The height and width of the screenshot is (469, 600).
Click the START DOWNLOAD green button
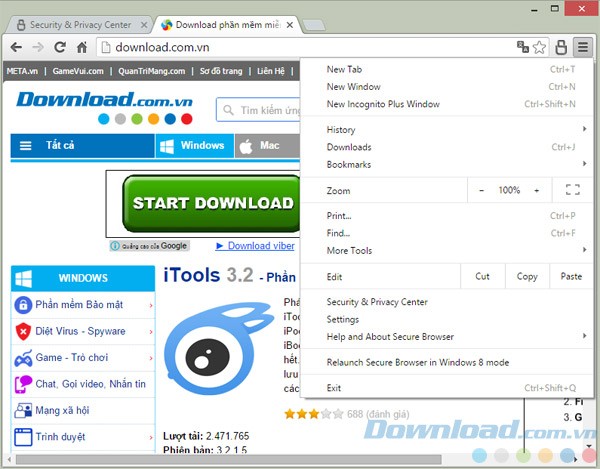pos(211,204)
